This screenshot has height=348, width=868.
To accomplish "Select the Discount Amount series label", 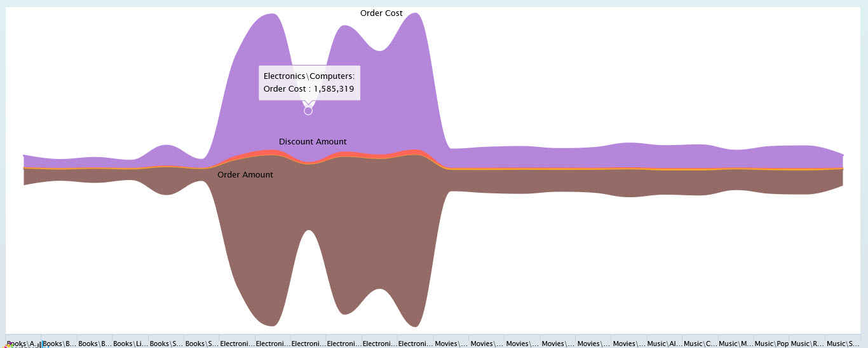I will pos(313,142).
